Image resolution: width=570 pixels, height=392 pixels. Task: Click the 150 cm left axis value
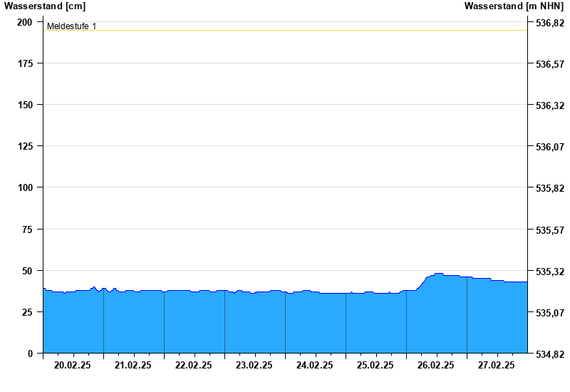click(x=25, y=105)
